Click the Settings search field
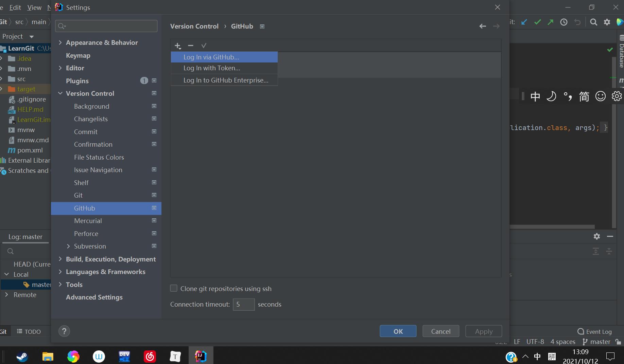The height and width of the screenshot is (364, 624). pyautogui.click(x=106, y=26)
